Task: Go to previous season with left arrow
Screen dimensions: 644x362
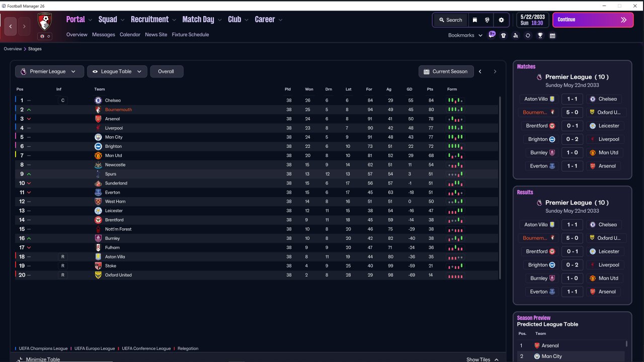Action: tap(480, 71)
